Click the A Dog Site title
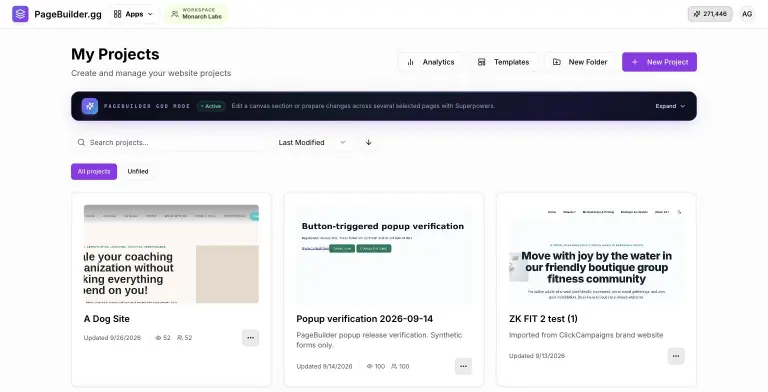Image resolution: width=768 pixels, height=392 pixels. tap(107, 318)
